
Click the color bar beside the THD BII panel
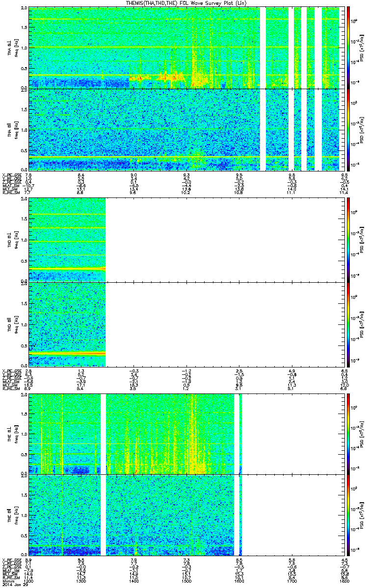click(x=349, y=324)
